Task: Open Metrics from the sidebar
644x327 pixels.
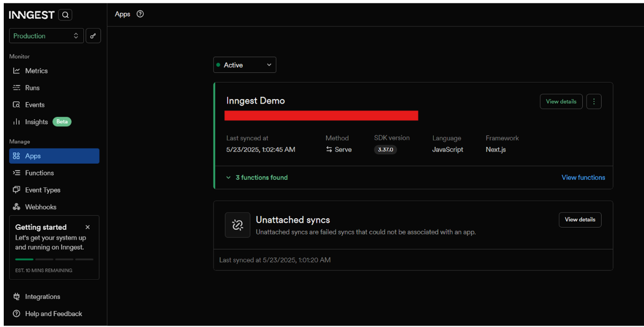Action: (x=36, y=71)
